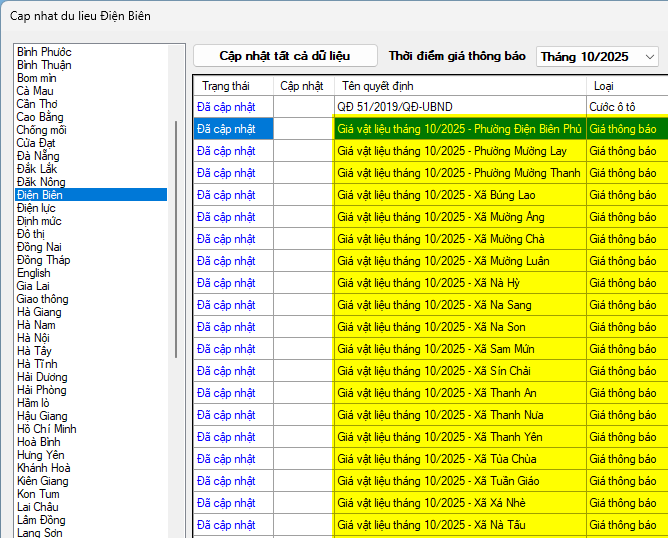Image resolution: width=668 pixels, height=538 pixels.
Task: Select 'Bình Phước' in the province list
Action: click(x=44, y=52)
